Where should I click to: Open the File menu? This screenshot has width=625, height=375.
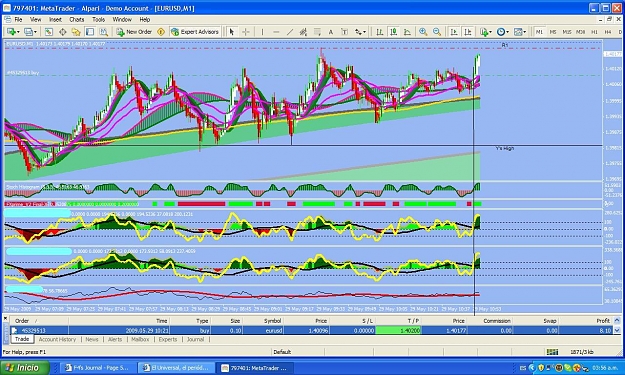(x=18, y=20)
